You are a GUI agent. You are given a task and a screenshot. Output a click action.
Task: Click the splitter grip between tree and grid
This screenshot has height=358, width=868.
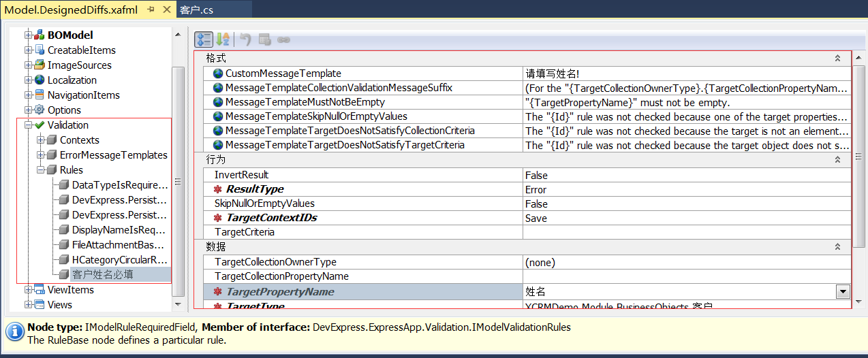189,168
